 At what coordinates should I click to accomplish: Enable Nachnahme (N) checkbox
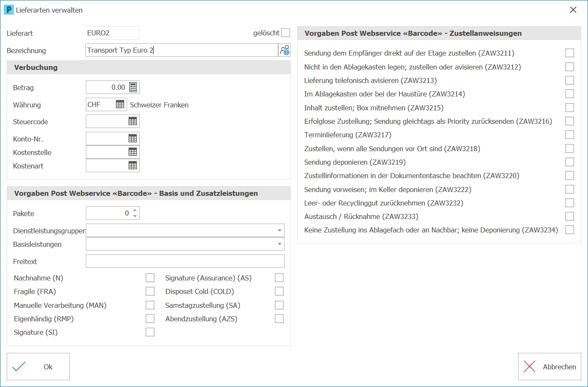(150, 278)
